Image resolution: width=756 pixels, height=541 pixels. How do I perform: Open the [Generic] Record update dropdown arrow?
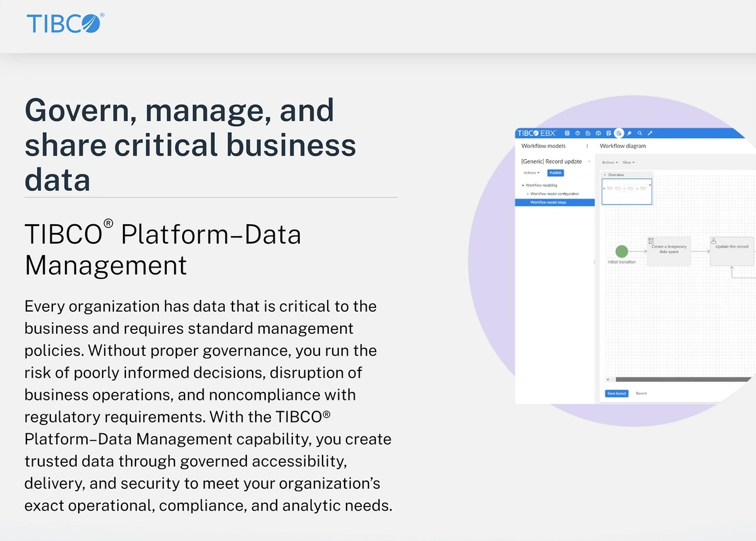[589, 162]
